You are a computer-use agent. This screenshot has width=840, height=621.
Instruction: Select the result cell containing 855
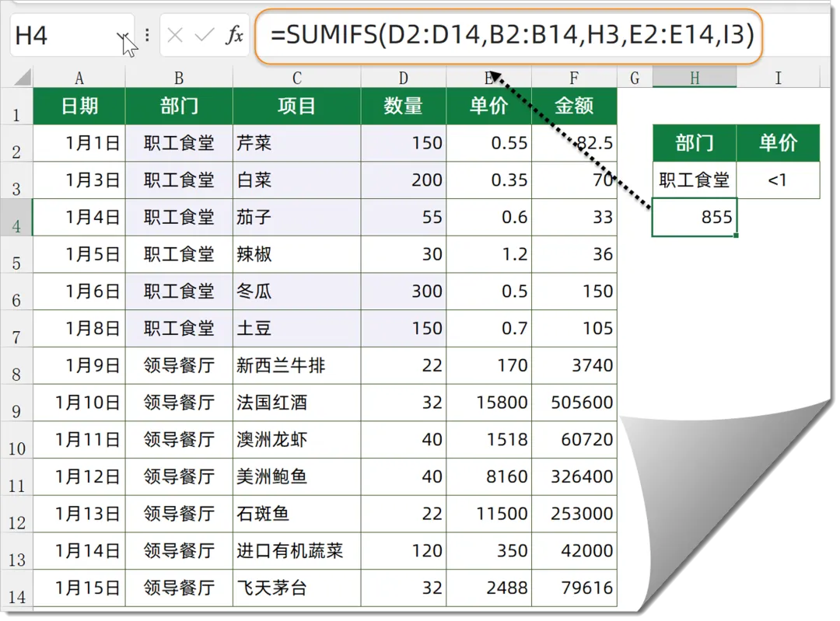coord(694,217)
